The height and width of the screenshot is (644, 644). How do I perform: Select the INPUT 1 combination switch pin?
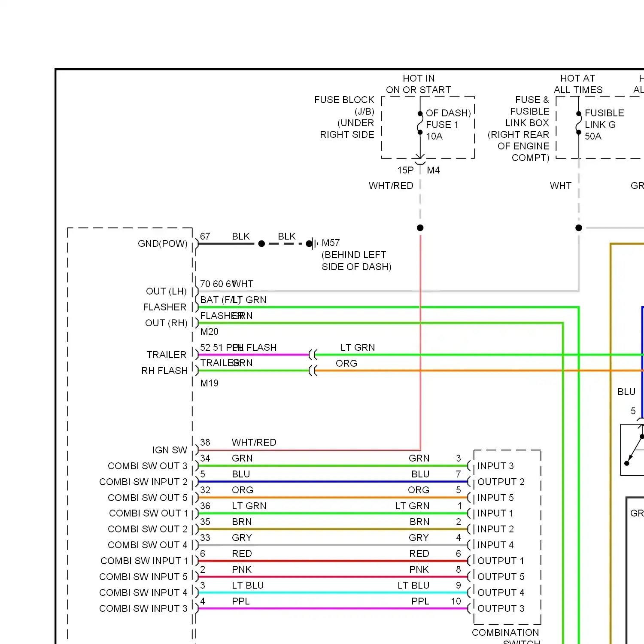(x=495, y=513)
